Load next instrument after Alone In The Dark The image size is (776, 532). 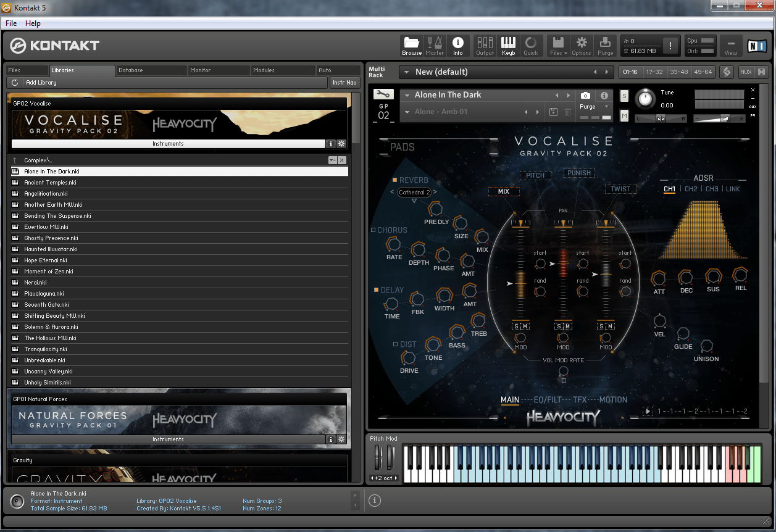(x=569, y=95)
